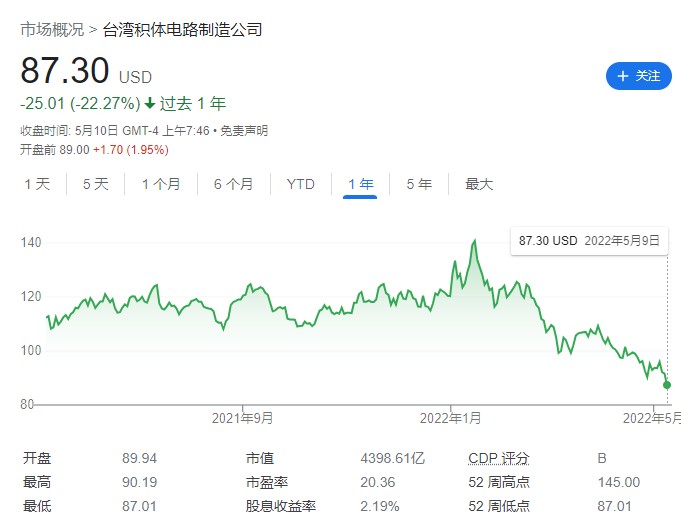Switch to the 5 天 range tab
The image size is (681, 527).
point(95,184)
